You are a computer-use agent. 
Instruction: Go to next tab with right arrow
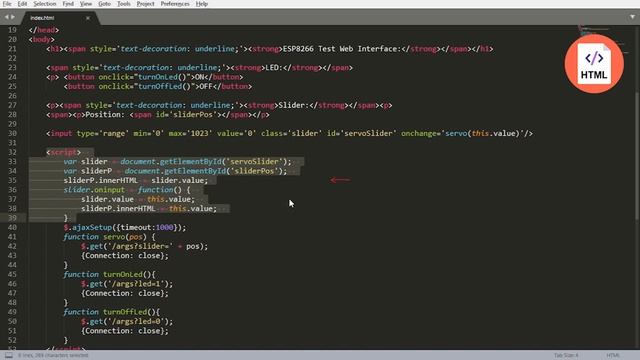click(13, 17)
